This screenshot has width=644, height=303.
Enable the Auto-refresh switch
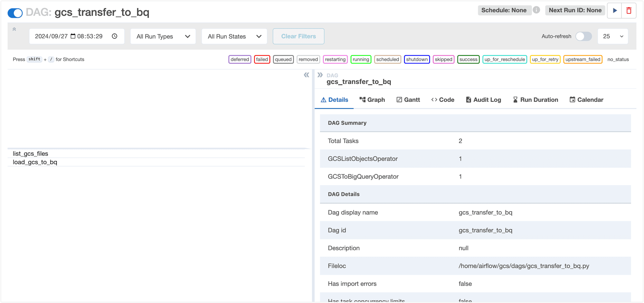pos(583,36)
